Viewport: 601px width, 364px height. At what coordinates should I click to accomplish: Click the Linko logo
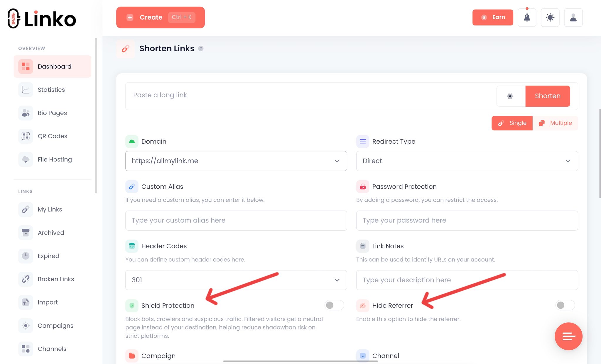click(x=42, y=19)
